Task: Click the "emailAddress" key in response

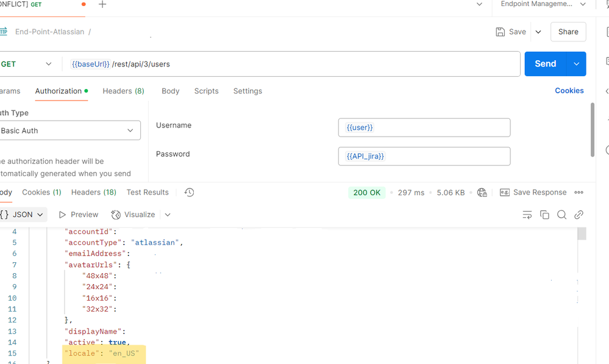Action: pyautogui.click(x=95, y=254)
